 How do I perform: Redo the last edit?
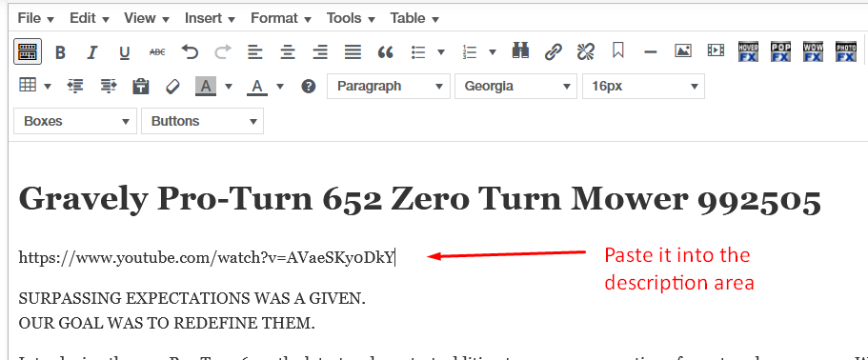223,52
